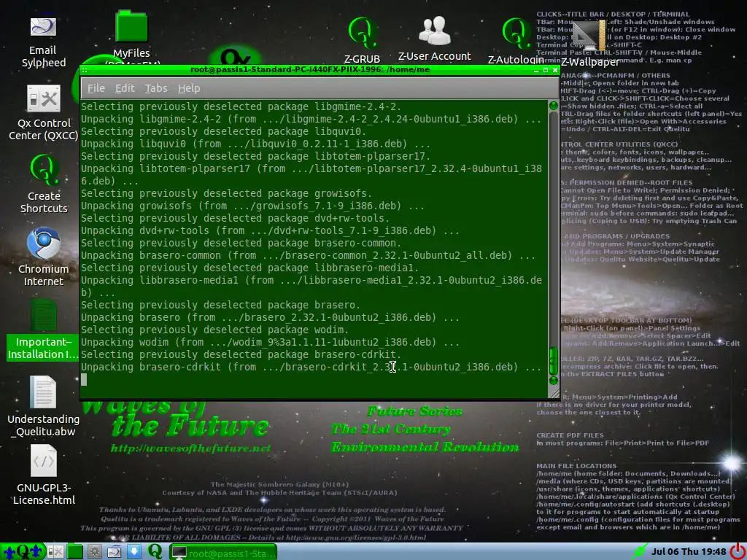747x560 pixels.
Task: Click the red power button in taskbar
Action: (x=738, y=551)
